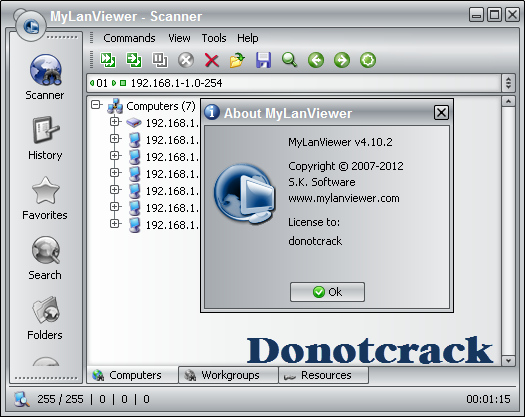Click the tree scrollbar down arrow
Screen dimensions: 525x417
(508, 361)
